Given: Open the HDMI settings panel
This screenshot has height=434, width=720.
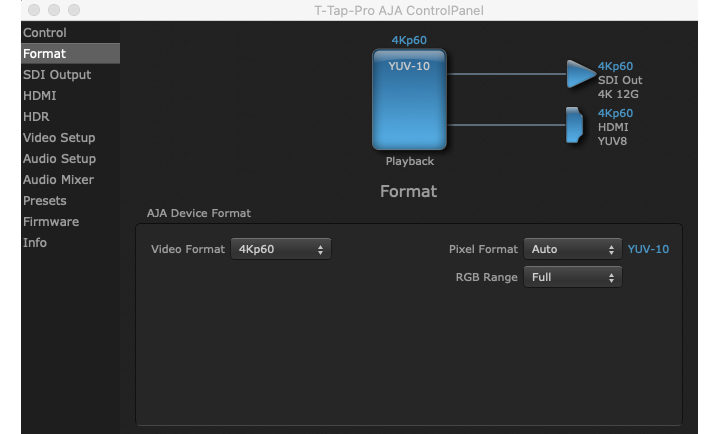Looking at the screenshot, I should pos(40,96).
